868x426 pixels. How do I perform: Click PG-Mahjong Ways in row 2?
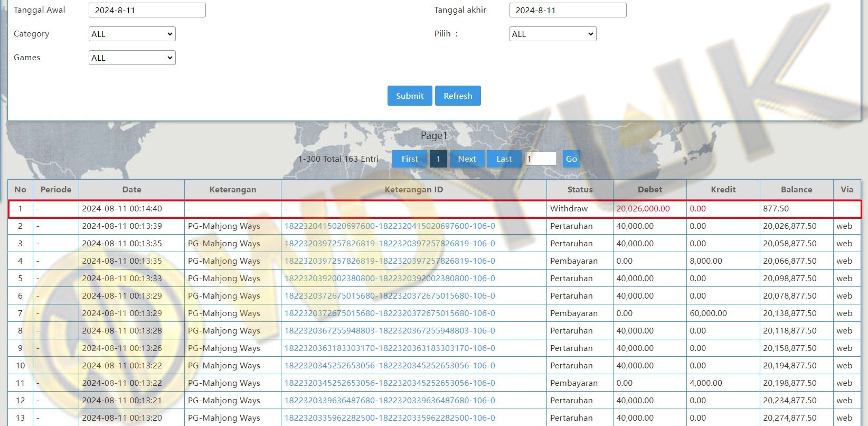[x=224, y=226]
